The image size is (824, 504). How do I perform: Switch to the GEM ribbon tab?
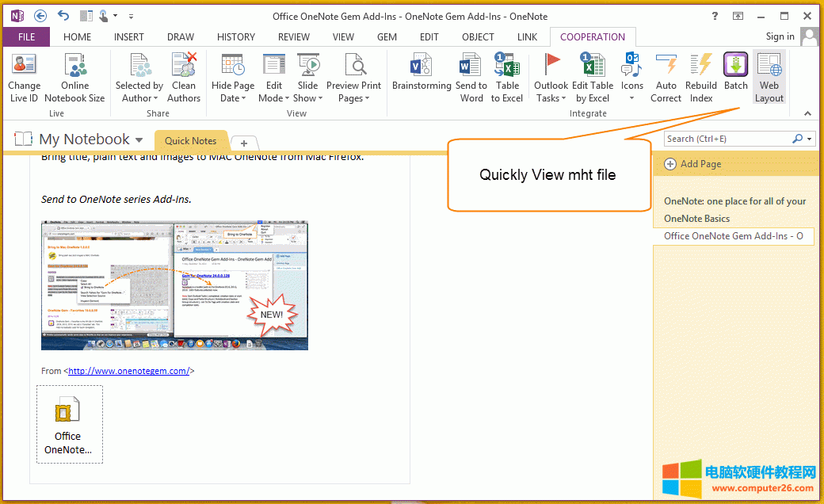pyautogui.click(x=387, y=36)
